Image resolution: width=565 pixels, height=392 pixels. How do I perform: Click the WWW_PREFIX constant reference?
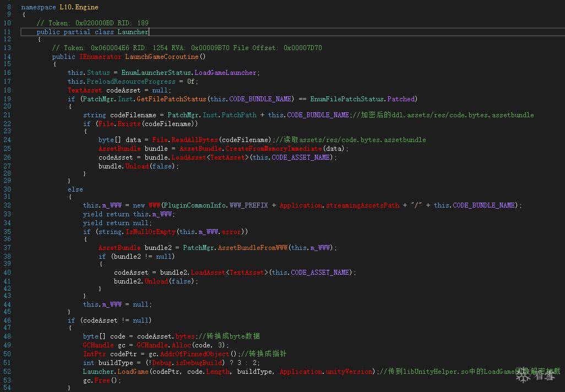tap(249, 205)
